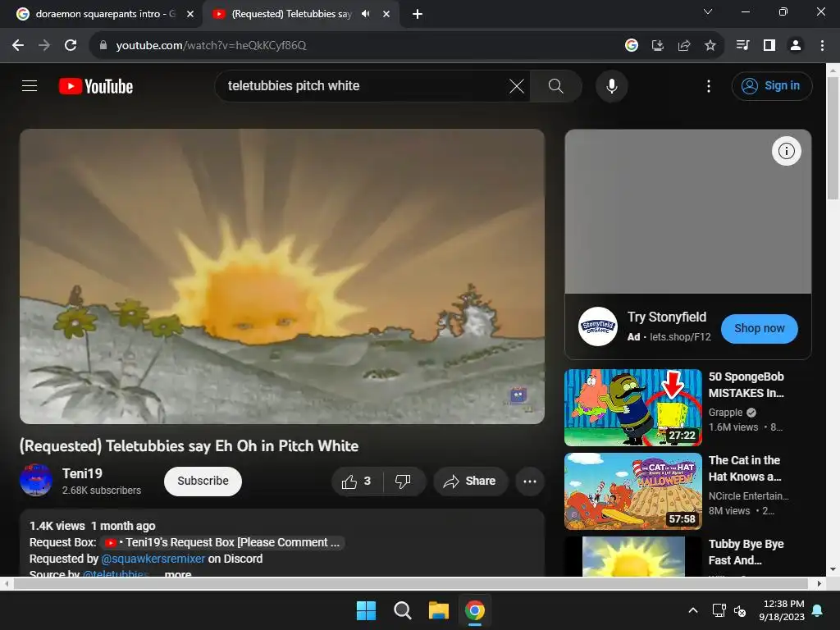The image size is (840, 630).
Task: Open notifications bell in system tray
Action: (x=818, y=610)
